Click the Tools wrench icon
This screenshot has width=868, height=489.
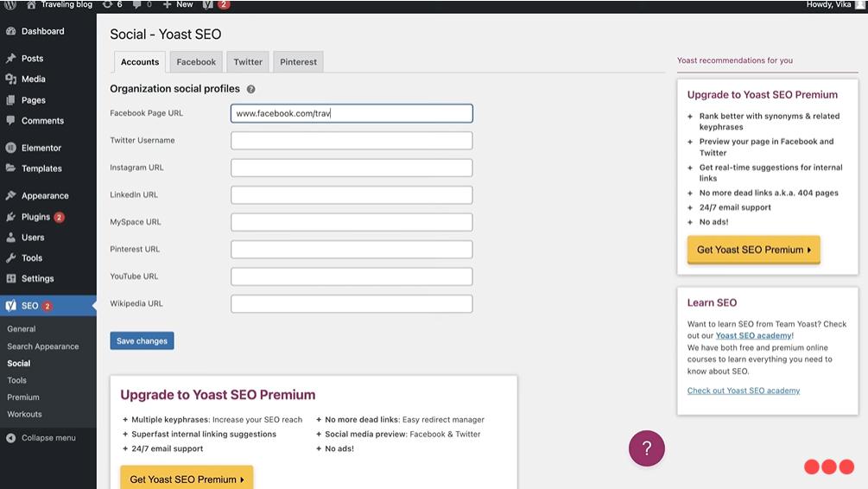11,257
